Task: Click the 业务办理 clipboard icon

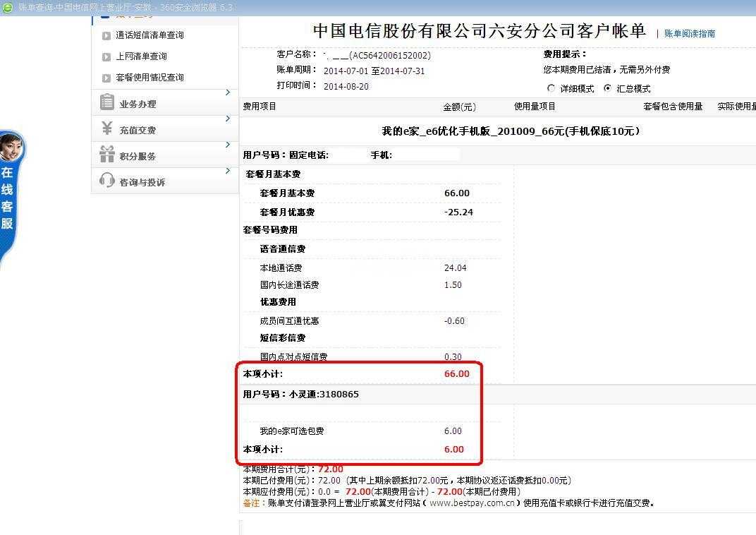Action: click(107, 102)
